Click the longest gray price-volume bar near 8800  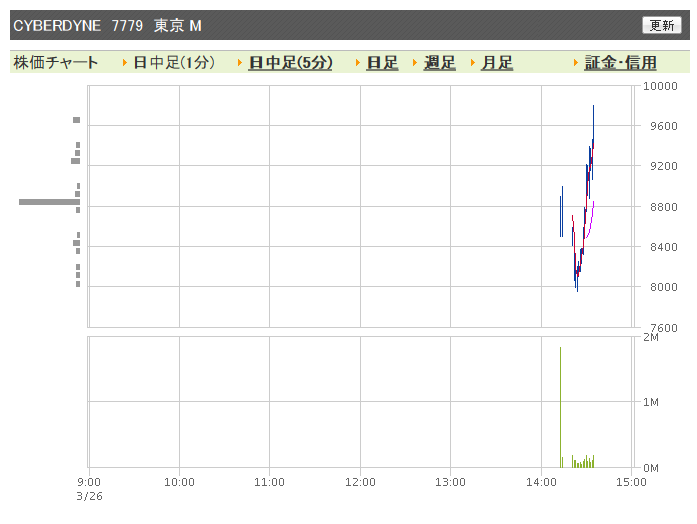[49, 202]
